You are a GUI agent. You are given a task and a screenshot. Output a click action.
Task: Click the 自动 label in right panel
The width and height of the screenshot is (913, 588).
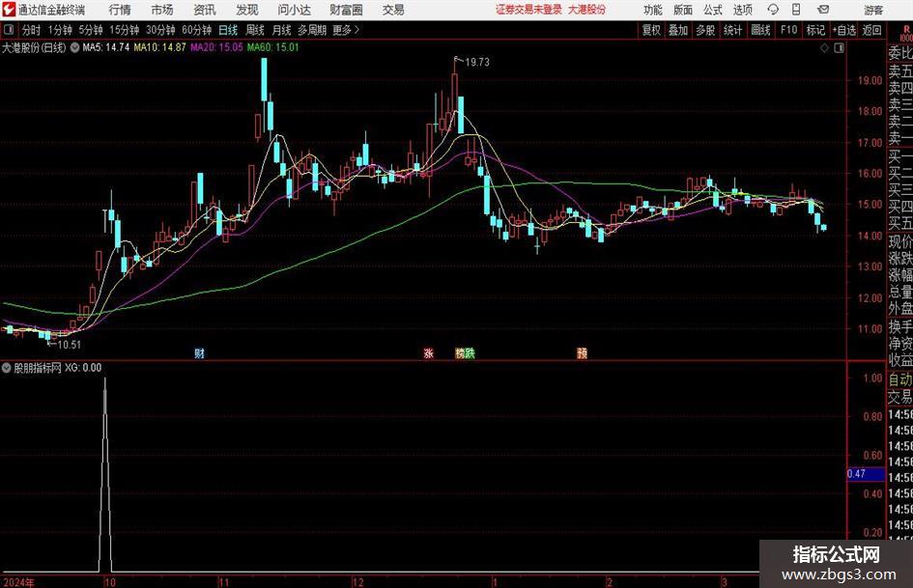900,379
